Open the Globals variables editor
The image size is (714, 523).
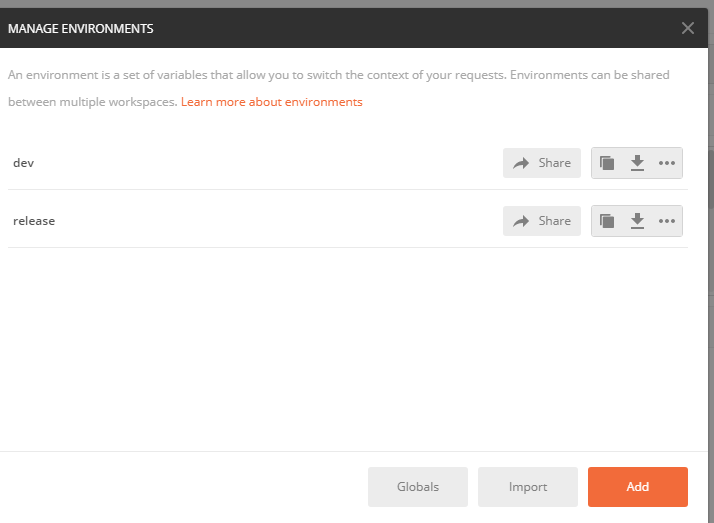click(418, 487)
